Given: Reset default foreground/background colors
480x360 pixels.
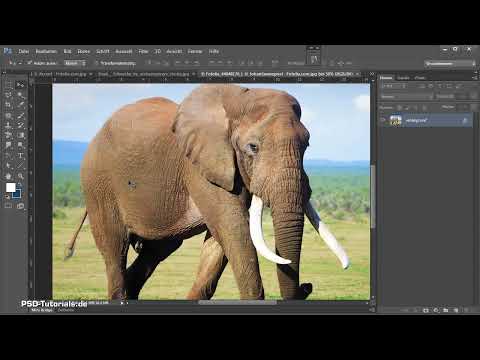Looking at the screenshot, I should pyautogui.click(x=7, y=197).
